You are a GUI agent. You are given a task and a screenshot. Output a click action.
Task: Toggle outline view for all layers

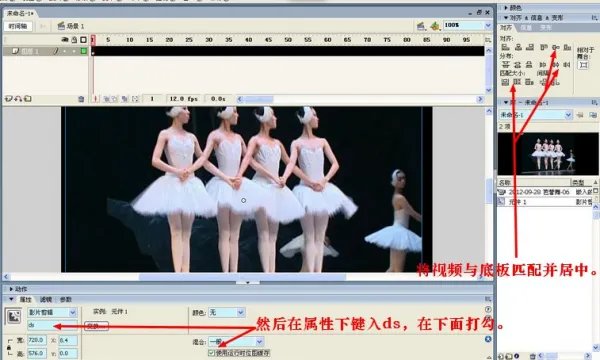(x=83, y=39)
